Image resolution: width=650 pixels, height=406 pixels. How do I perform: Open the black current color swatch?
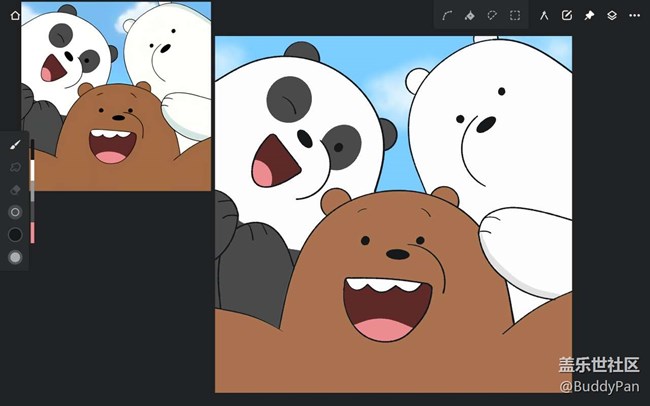[15, 235]
